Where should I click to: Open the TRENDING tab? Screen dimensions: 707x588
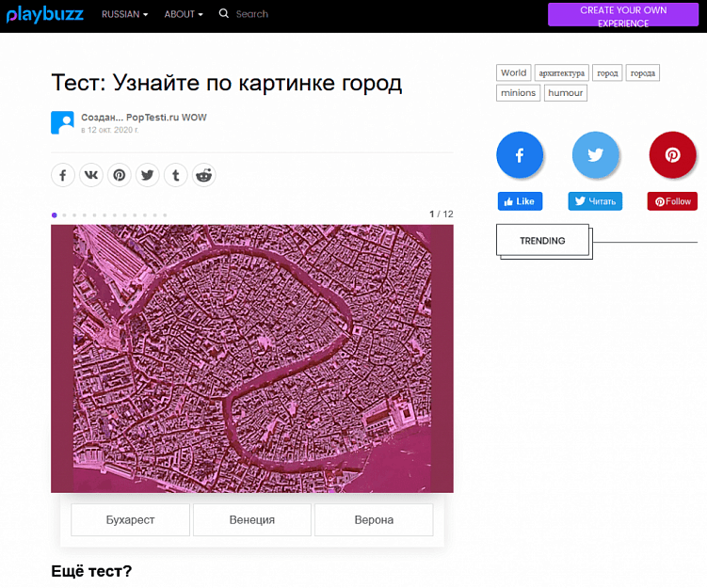(x=542, y=241)
